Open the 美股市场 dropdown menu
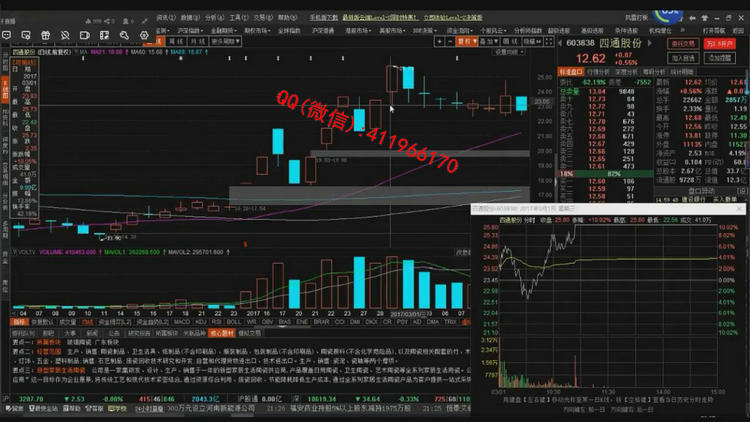Screen dimensions: 750x422 point(392,30)
